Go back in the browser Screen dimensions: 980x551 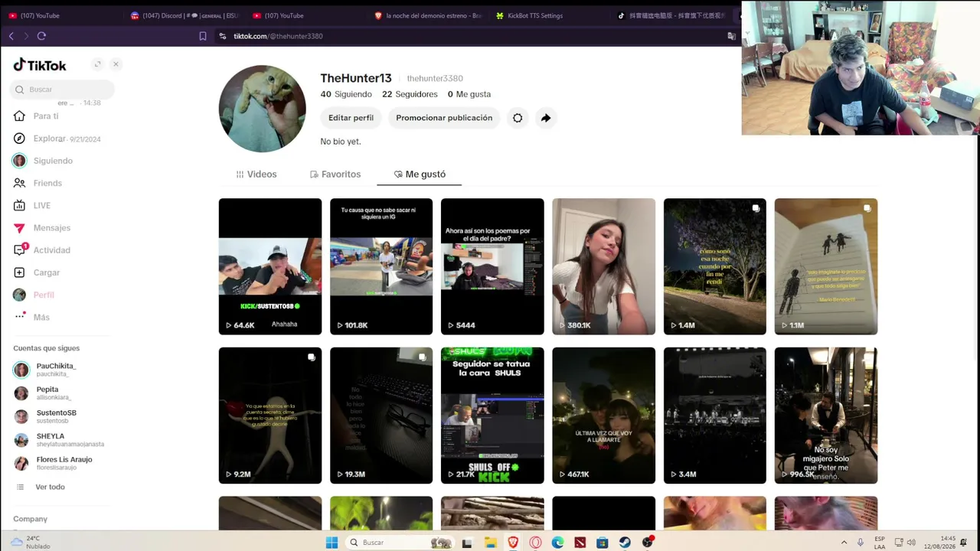click(11, 36)
